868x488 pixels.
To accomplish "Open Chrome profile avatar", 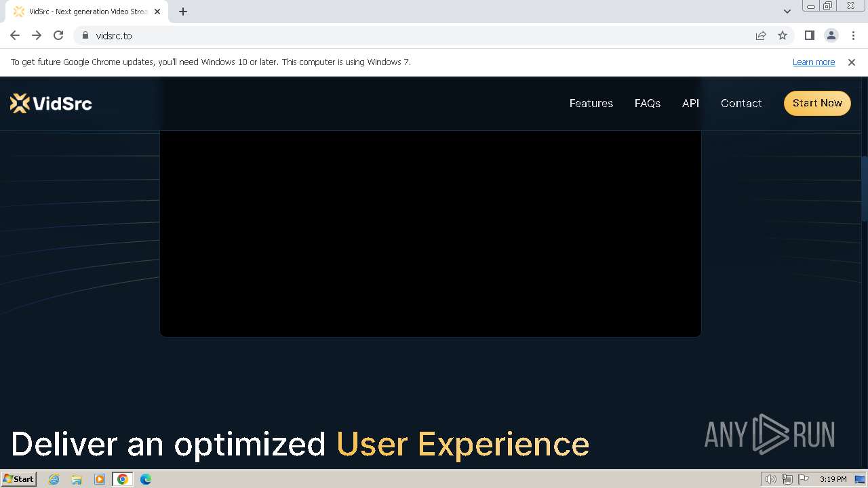I will click(831, 35).
